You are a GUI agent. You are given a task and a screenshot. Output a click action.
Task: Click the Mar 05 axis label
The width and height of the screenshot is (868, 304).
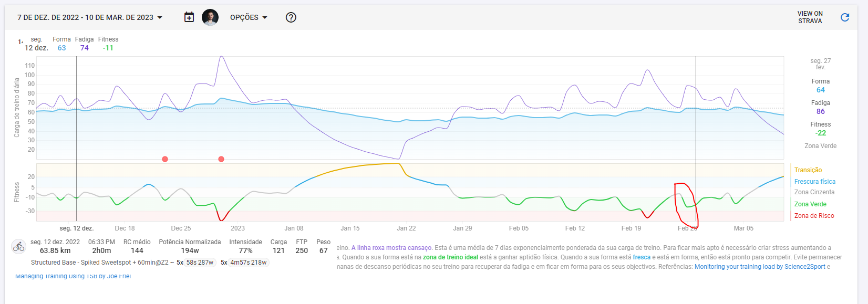coord(743,228)
